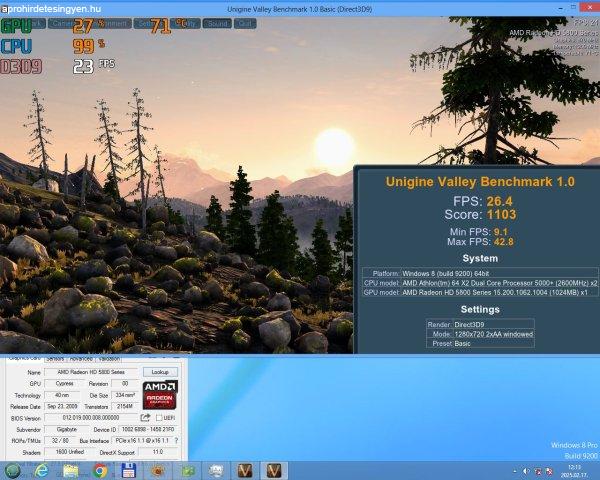Image resolution: width=600 pixels, height=480 pixels.
Task: Show hidden tray icons arrow
Action: pos(515,471)
